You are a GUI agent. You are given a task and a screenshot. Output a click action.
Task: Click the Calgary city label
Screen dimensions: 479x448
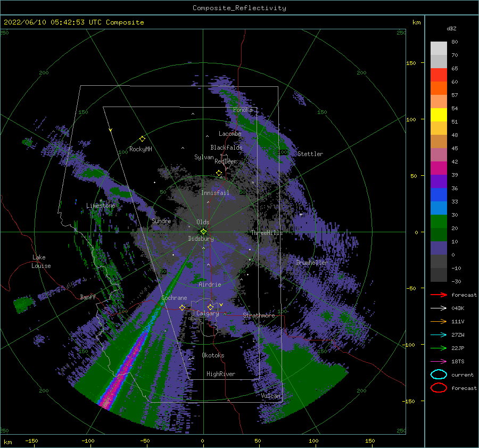[208, 313]
